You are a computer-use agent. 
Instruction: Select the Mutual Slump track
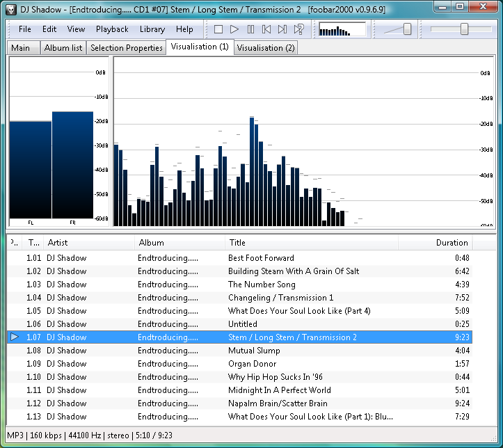[239, 350]
